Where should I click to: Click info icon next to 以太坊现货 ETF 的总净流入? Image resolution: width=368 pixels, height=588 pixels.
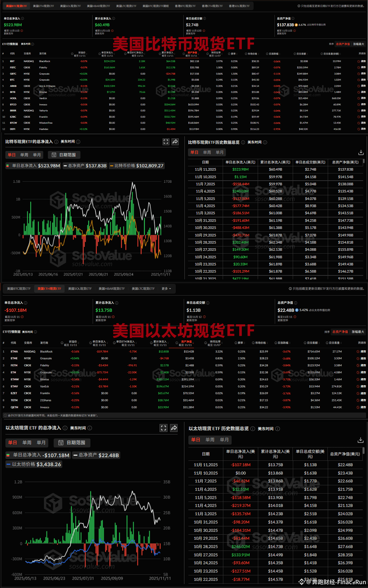pyautogui.click(x=65, y=428)
